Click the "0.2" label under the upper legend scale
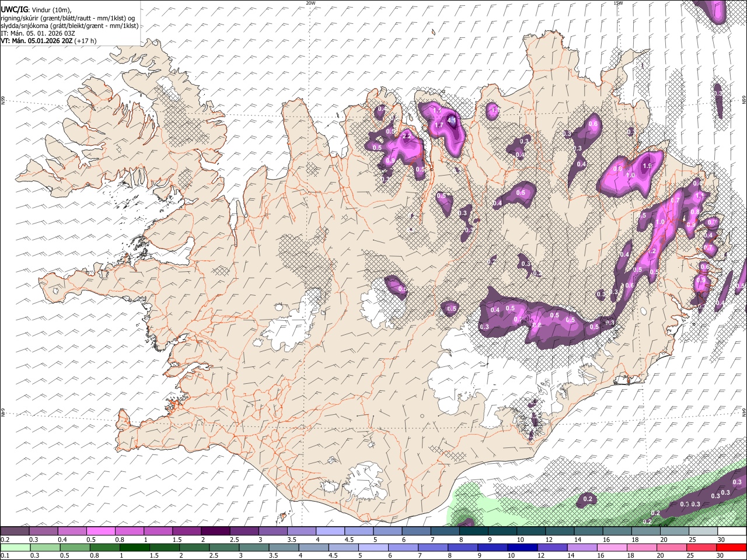Screen dimensions: 747x560 click(5, 540)
